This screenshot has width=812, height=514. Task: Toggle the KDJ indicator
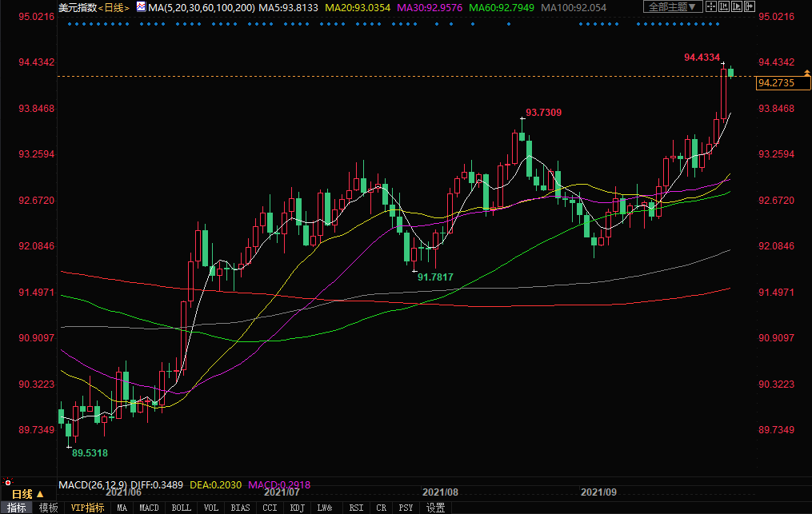[297, 508]
